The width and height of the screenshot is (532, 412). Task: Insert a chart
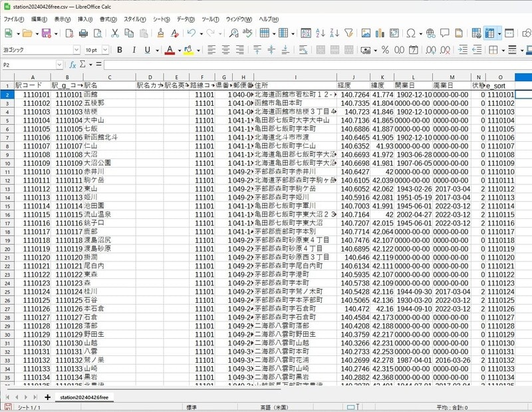click(x=380, y=33)
